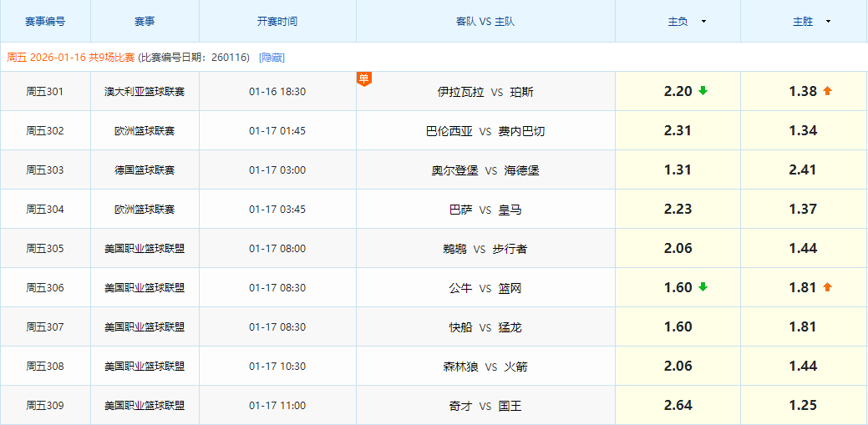Open the 主胜 column dropdown arrow

[828, 22]
